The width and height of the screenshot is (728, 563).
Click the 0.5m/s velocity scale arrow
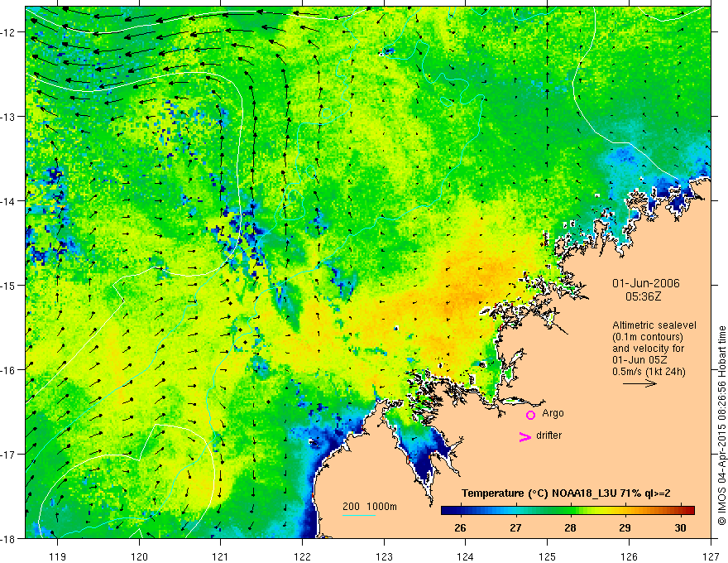coord(639,383)
